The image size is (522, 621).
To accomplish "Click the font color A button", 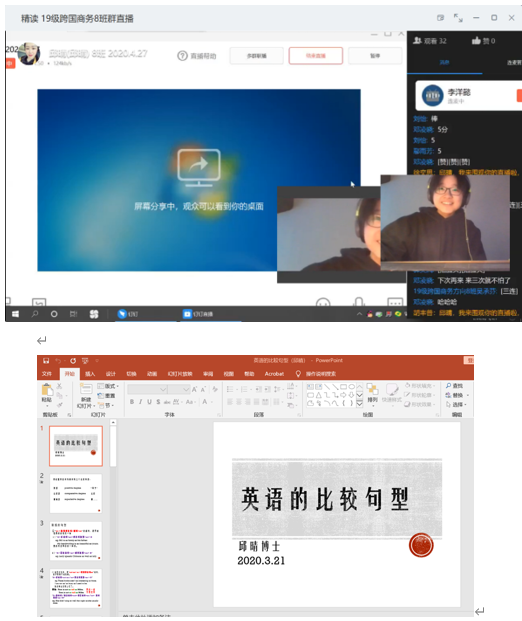I will pos(205,402).
